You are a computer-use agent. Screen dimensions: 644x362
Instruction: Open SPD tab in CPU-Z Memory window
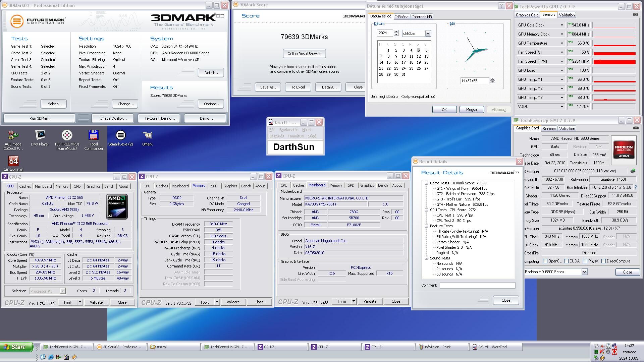pos(214,186)
